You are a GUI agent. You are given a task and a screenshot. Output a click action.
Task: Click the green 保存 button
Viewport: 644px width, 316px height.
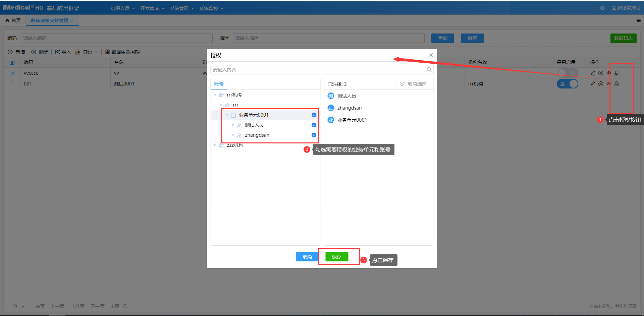(337, 257)
